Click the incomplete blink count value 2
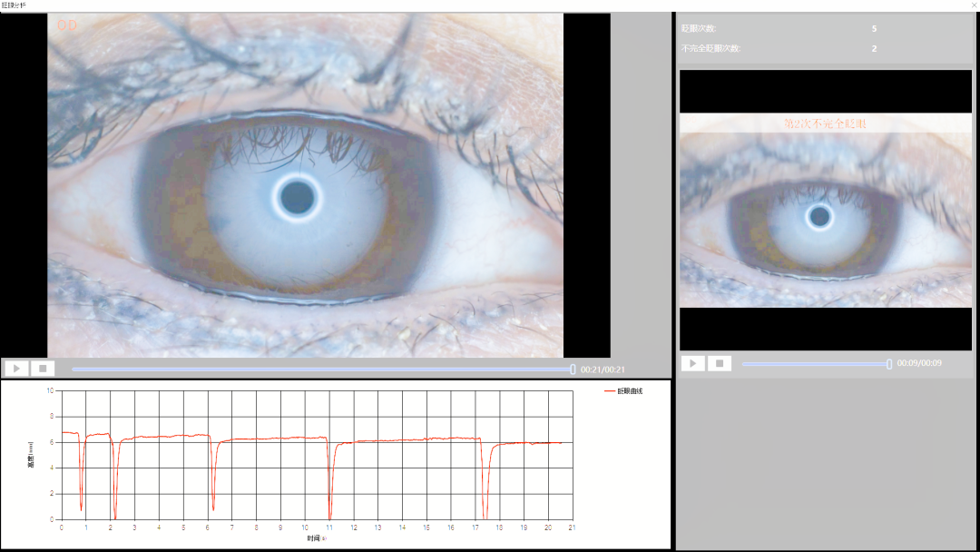This screenshot has width=980, height=552. click(x=874, y=49)
